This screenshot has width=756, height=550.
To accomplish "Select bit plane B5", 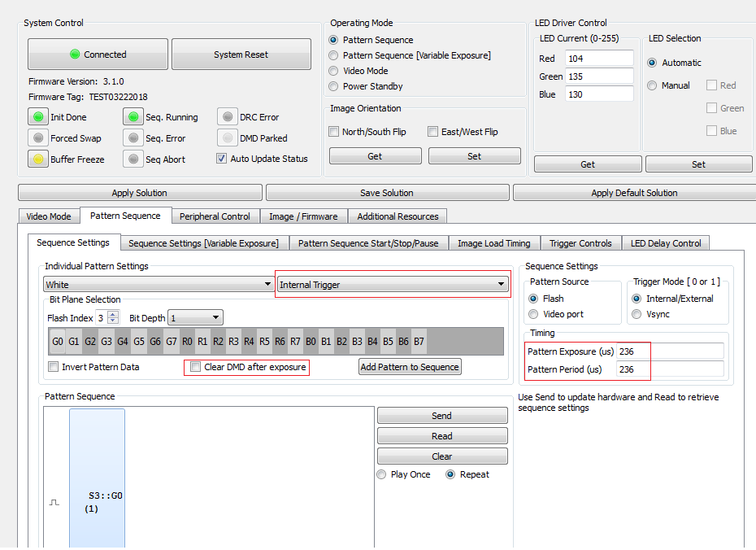I will 388,342.
